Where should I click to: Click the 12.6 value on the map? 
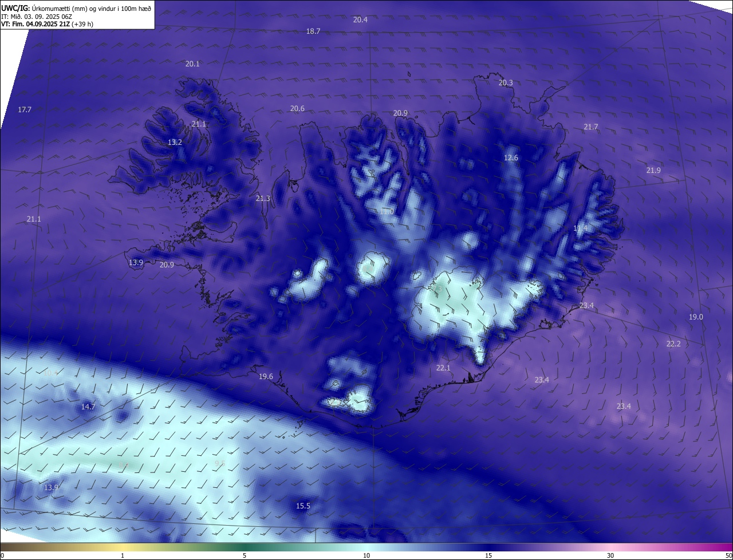tap(511, 158)
